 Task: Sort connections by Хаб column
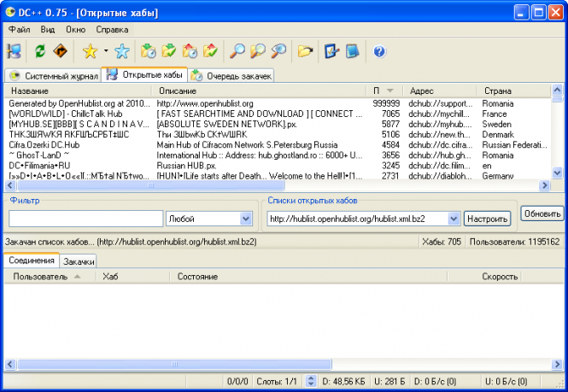coord(132,277)
